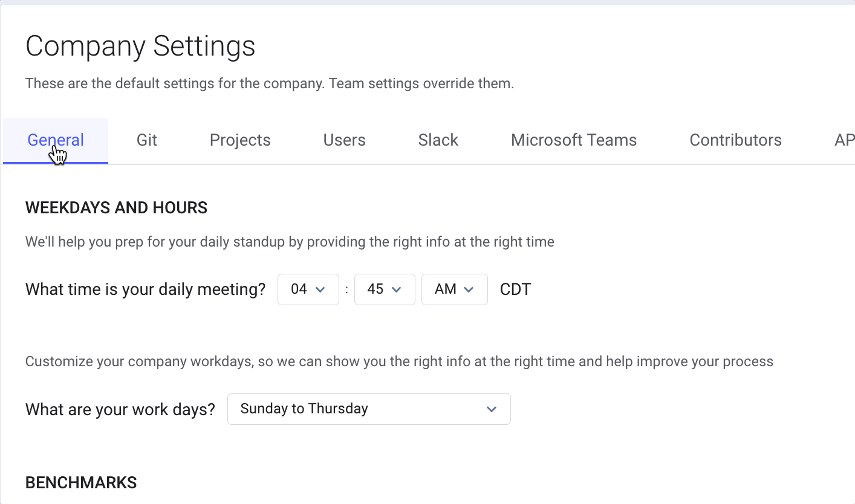Open the meeting hour dropdown showing 04
Image resolution: width=855 pixels, height=504 pixels.
point(308,289)
